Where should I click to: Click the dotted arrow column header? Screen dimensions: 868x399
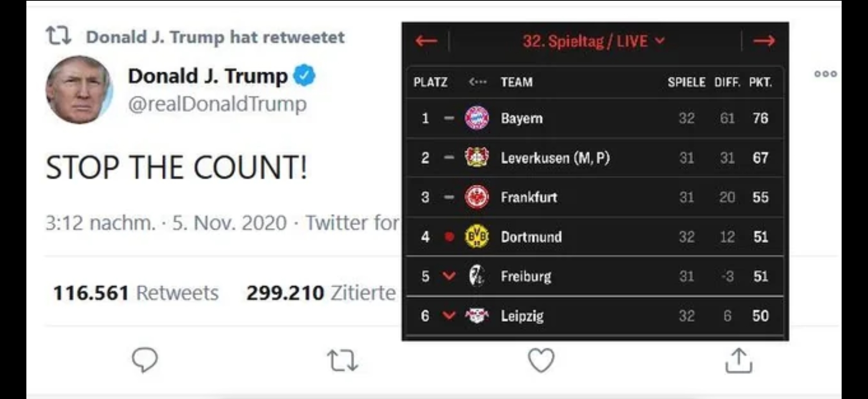tap(478, 82)
